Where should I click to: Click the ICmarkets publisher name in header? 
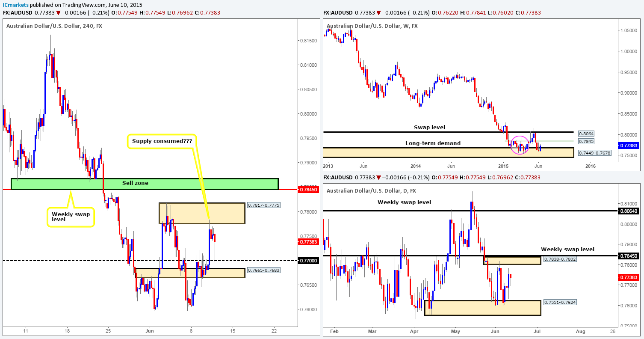[x=17, y=5]
